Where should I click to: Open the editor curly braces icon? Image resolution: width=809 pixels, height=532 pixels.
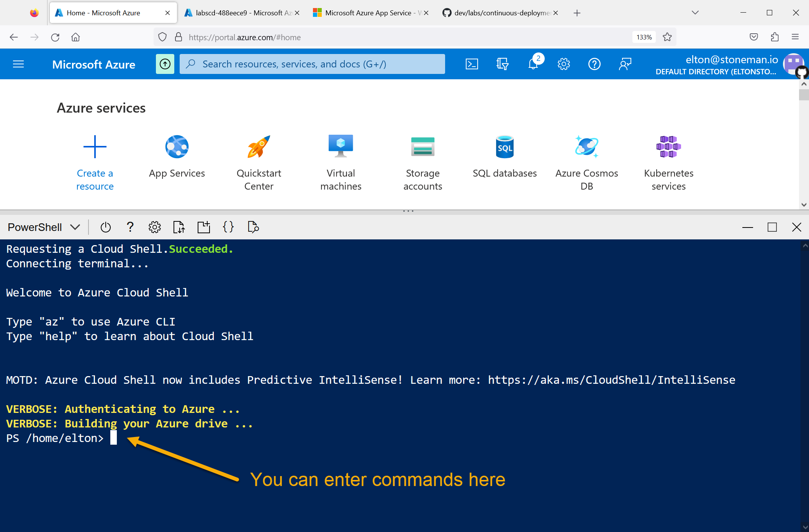pyautogui.click(x=228, y=227)
